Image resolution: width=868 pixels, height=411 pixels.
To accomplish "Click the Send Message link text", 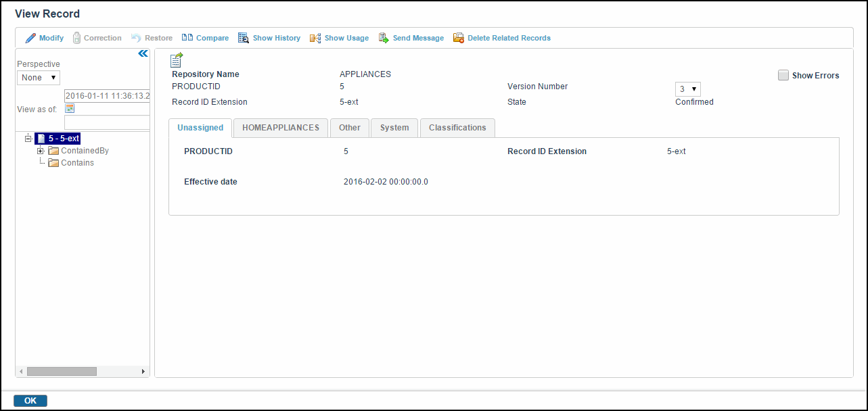I will [x=418, y=39].
